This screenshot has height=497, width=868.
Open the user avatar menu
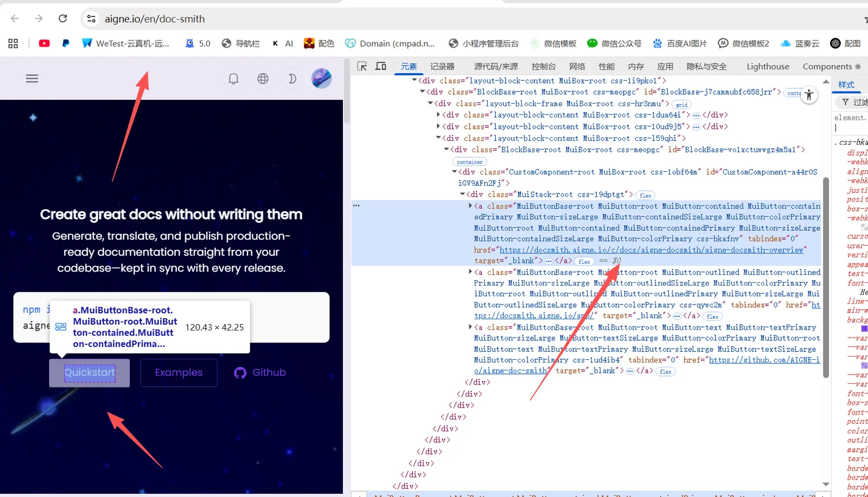pos(321,79)
